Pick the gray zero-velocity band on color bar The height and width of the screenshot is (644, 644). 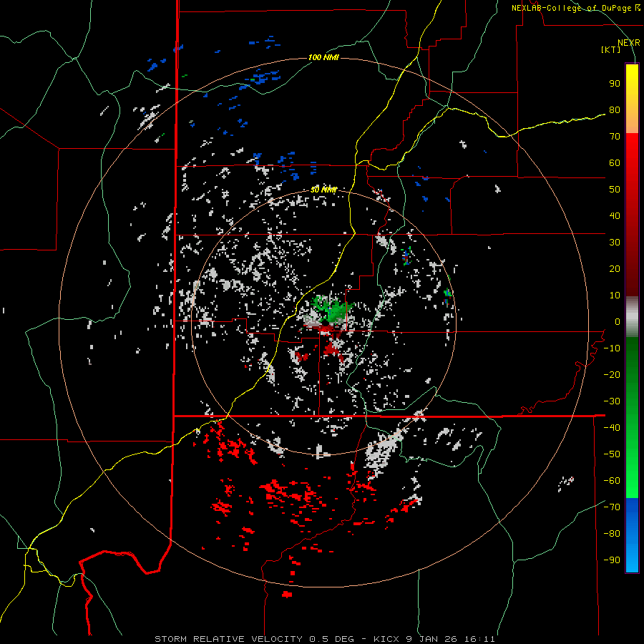(632, 317)
